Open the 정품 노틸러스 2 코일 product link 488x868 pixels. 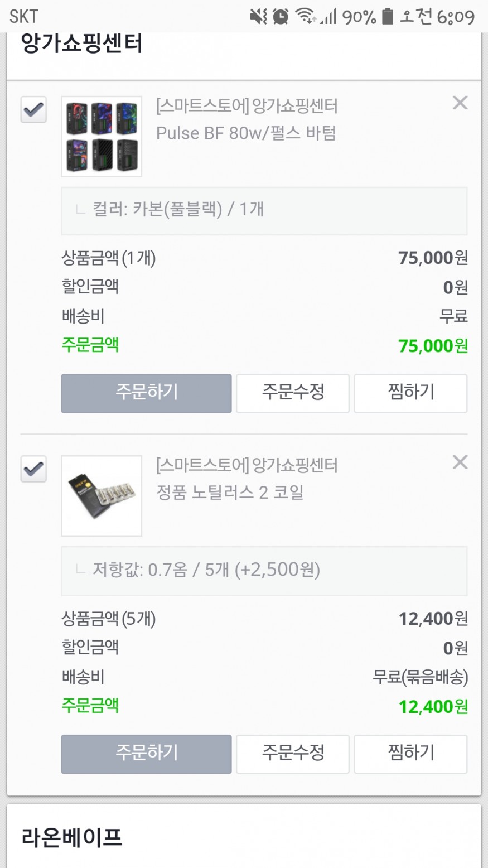(230, 493)
